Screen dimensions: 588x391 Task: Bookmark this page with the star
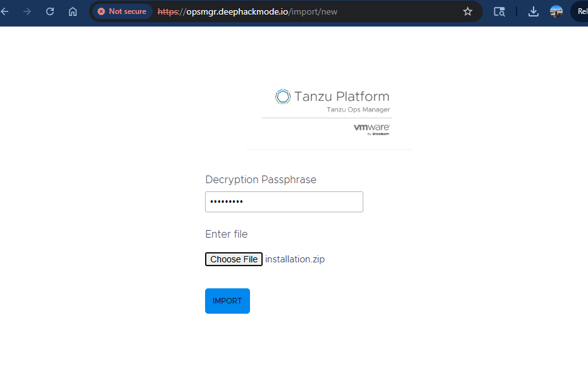(468, 11)
